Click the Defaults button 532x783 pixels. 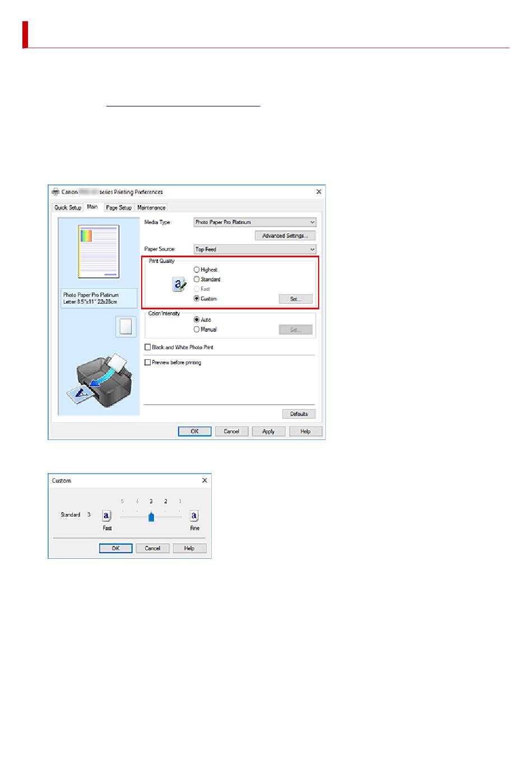click(299, 414)
